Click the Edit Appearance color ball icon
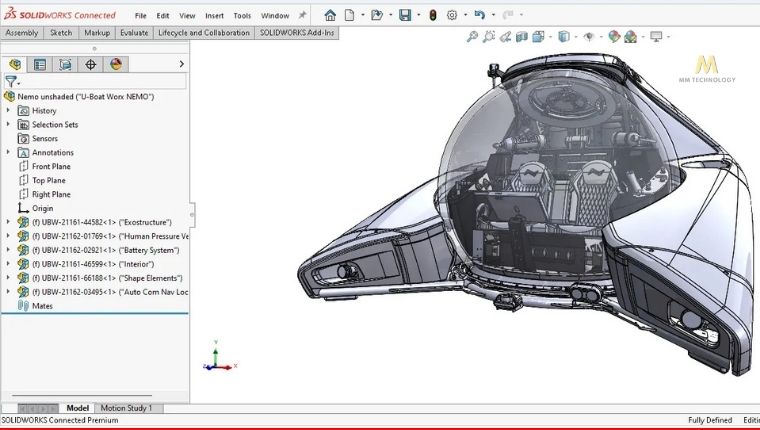Image resolution: width=760 pixels, height=430 pixels. pyautogui.click(x=614, y=37)
